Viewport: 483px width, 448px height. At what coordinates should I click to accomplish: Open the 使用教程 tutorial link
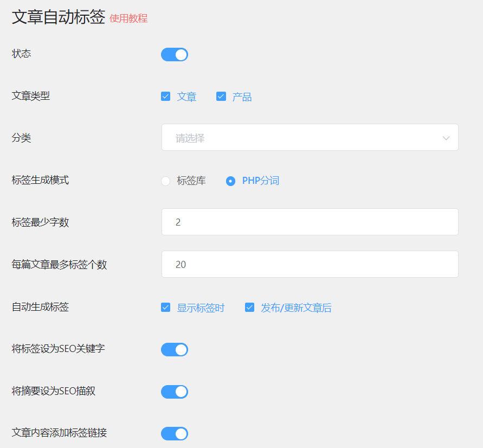[128, 18]
